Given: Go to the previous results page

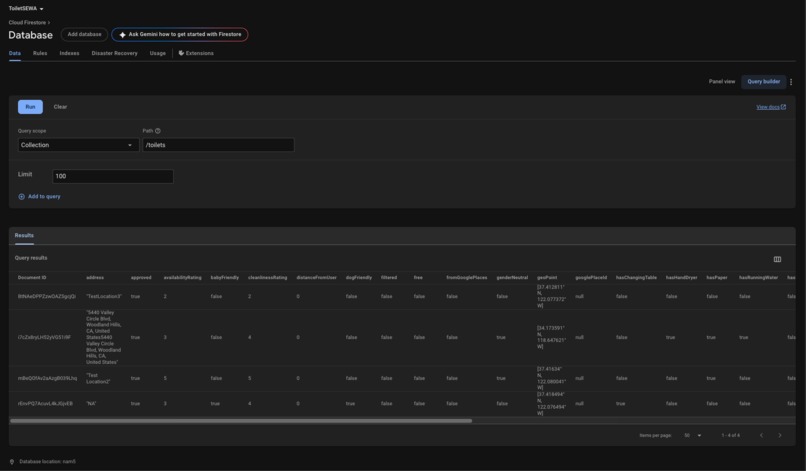Looking at the screenshot, I should click(761, 436).
